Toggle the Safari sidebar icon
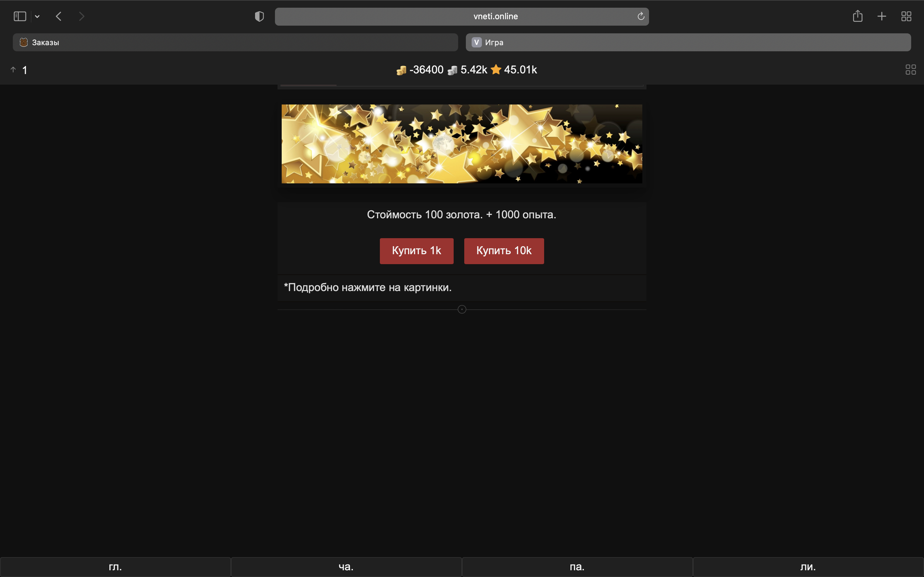 tap(20, 16)
